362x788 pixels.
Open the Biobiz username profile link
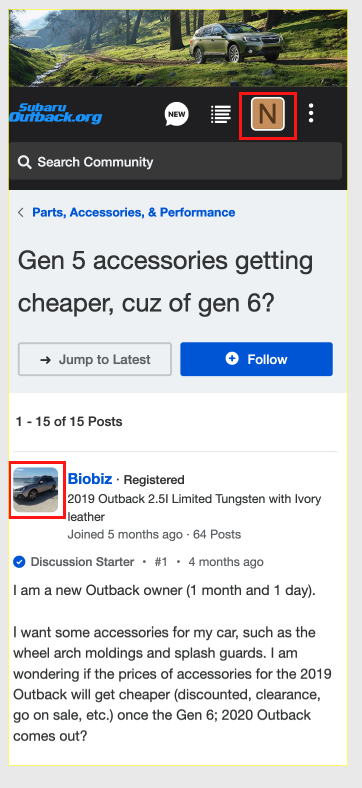pyautogui.click(x=90, y=479)
